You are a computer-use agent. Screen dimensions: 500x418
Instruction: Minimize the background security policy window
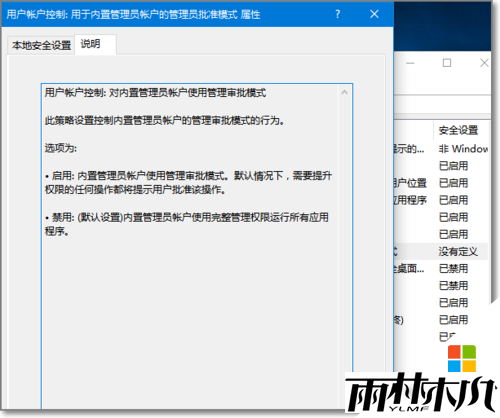click(x=410, y=63)
